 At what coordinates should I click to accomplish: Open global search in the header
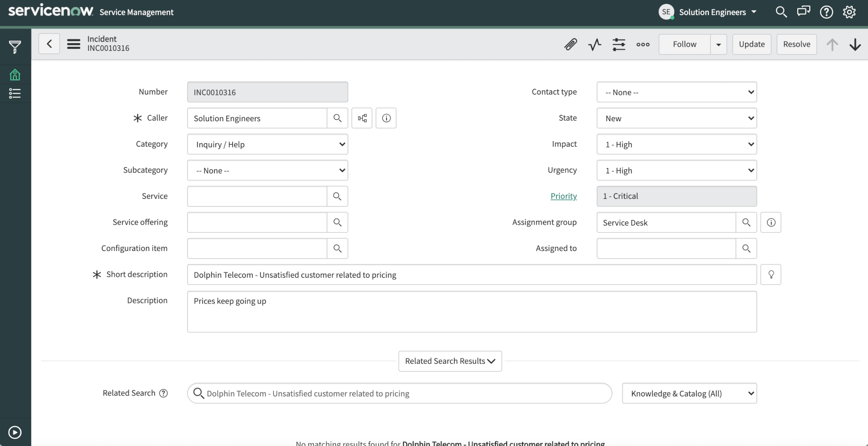click(781, 11)
